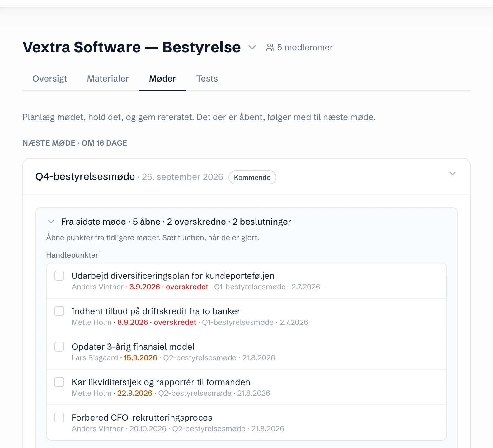The height and width of the screenshot is (448, 493).
Task: Open the Materialer tab
Action: click(x=108, y=78)
